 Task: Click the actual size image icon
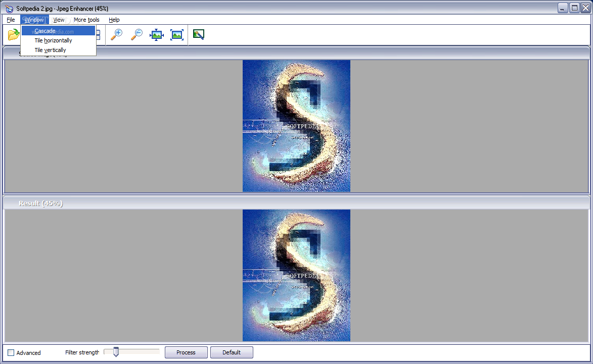176,35
